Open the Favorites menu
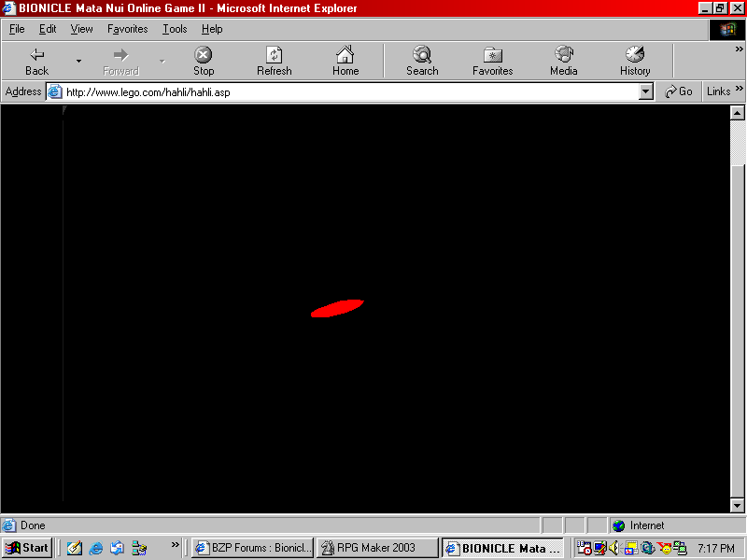The width and height of the screenshot is (747, 560). [x=127, y=29]
